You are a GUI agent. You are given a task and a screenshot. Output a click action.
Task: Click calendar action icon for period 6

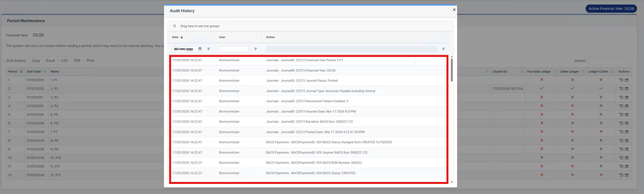[627, 123]
